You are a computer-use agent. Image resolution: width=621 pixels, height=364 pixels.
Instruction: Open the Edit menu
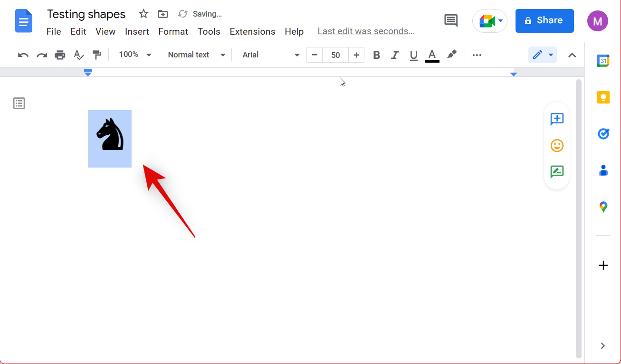pos(78,31)
